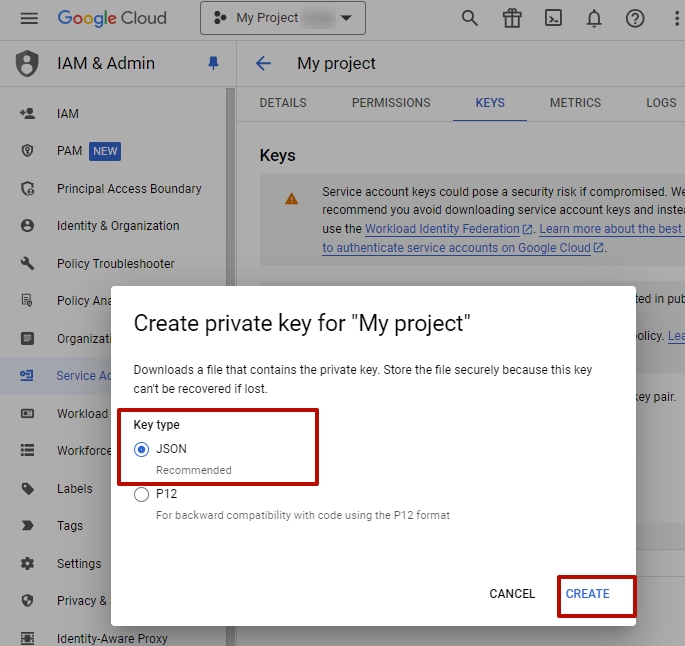This screenshot has width=685, height=646.
Task: Click the Settings gear icon
Action: [27, 563]
